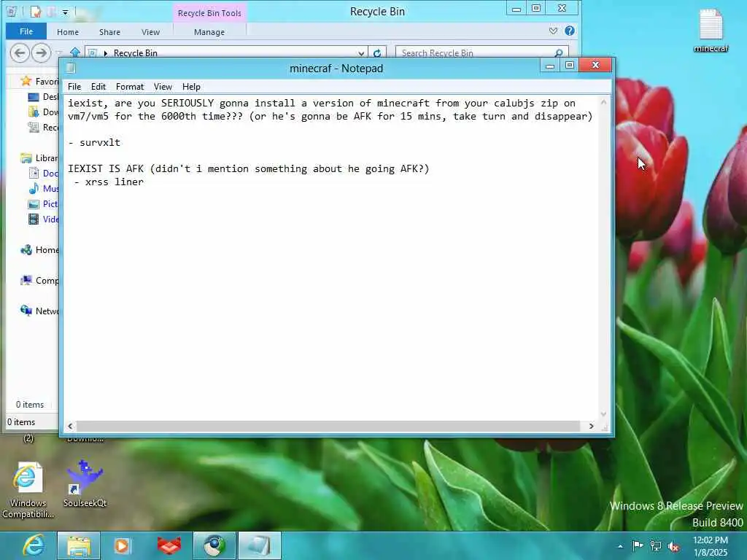The width and height of the screenshot is (747, 560).
Task: Open Notepad's View menu
Action: pyautogui.click(x=163, y=87)
